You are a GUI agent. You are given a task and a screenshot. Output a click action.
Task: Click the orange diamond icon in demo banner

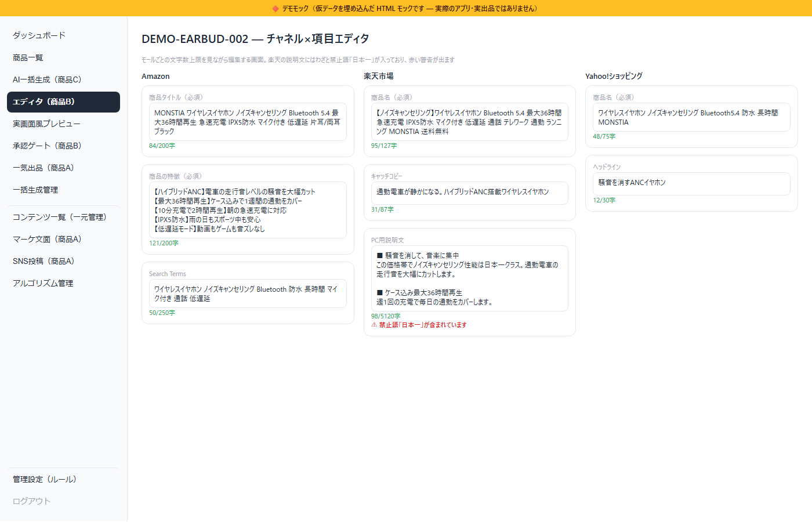tap(275, 8)
